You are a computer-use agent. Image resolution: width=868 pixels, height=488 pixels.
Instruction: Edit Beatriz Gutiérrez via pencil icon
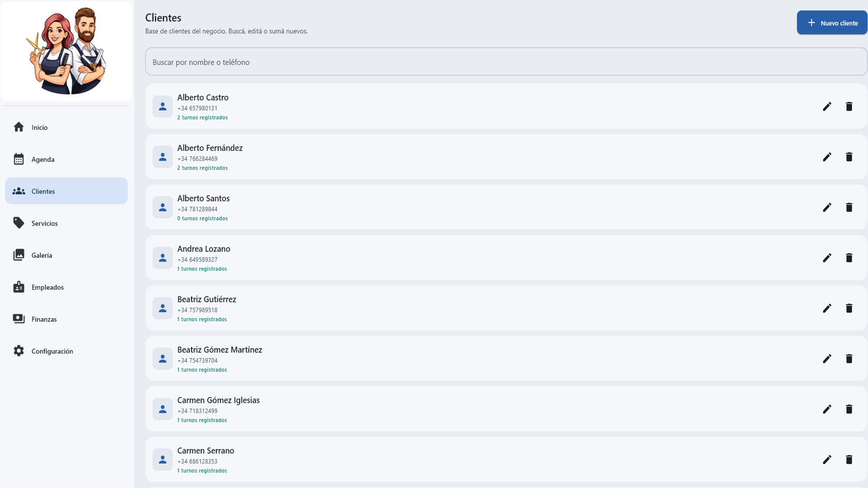tap(827, 308)
